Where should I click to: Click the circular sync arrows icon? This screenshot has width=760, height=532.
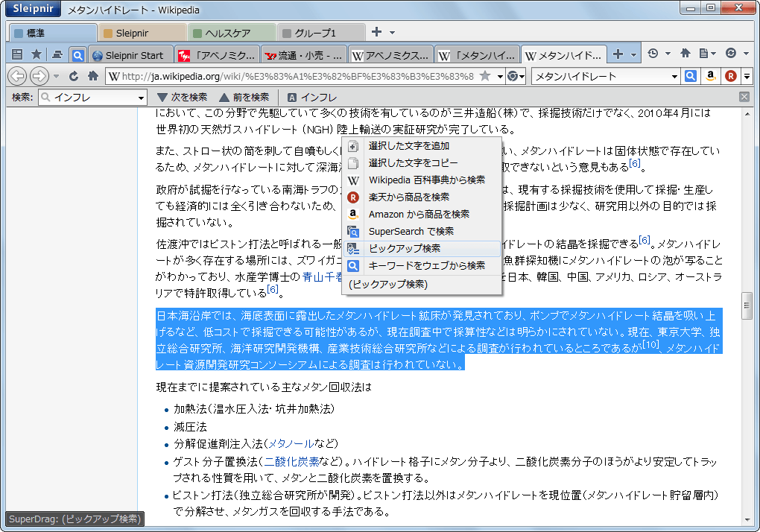(x=731, y=54)
